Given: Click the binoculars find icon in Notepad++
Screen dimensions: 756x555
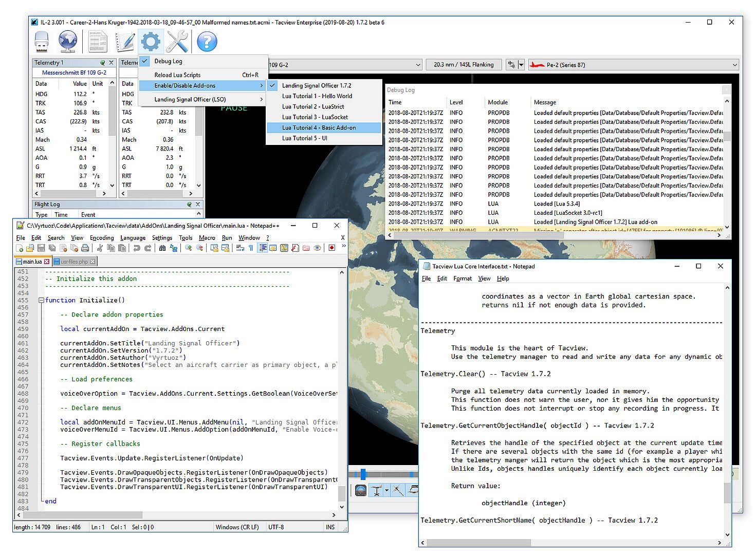Looking at the screenshot, I should point(162,248).
